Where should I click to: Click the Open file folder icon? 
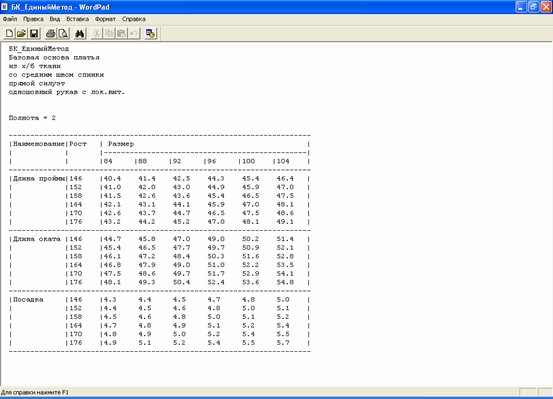[22, 34]
